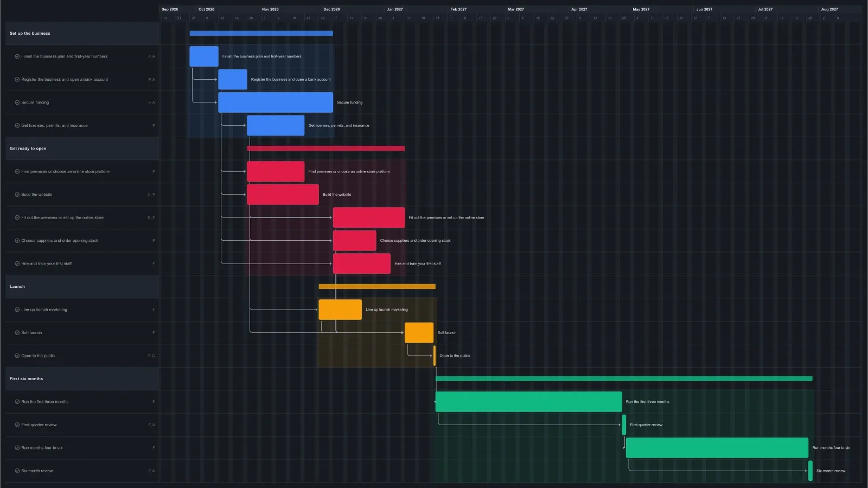The height and width of the screenshot is (488, 868).
Task: Click the blue bar for 'Register the business' task
Action: tap(233, 80)
